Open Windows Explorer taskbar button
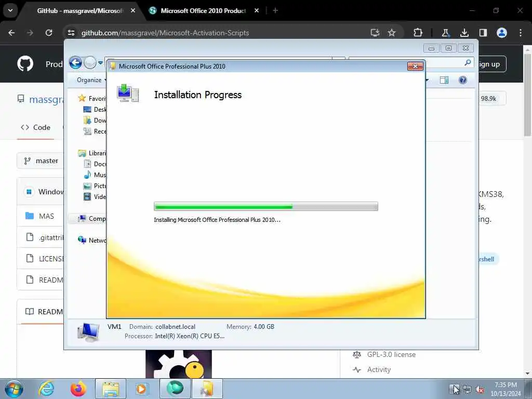This screenshot has height=399, width=532. [x=111, y=389]
